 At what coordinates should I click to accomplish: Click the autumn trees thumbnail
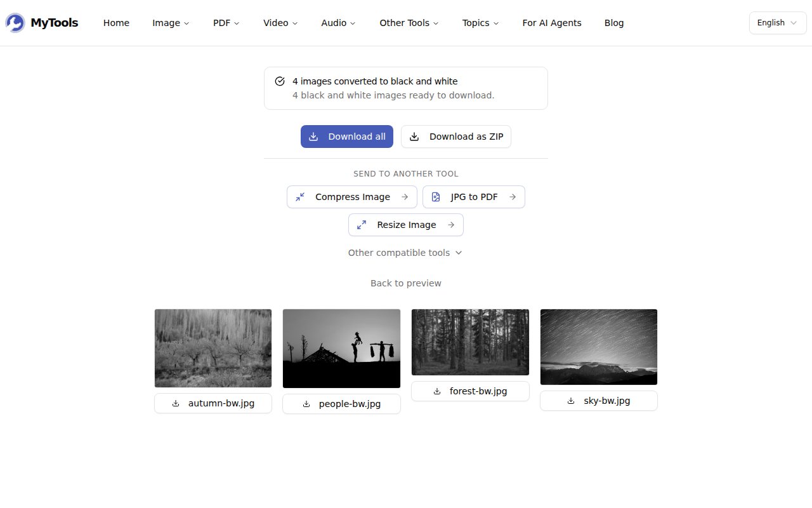213,348
